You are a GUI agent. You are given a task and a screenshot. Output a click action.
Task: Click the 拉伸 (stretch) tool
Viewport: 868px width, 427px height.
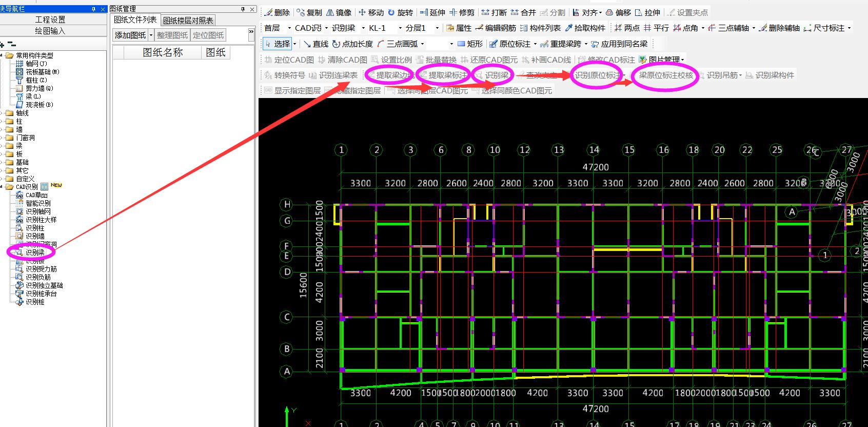(647, 12)
